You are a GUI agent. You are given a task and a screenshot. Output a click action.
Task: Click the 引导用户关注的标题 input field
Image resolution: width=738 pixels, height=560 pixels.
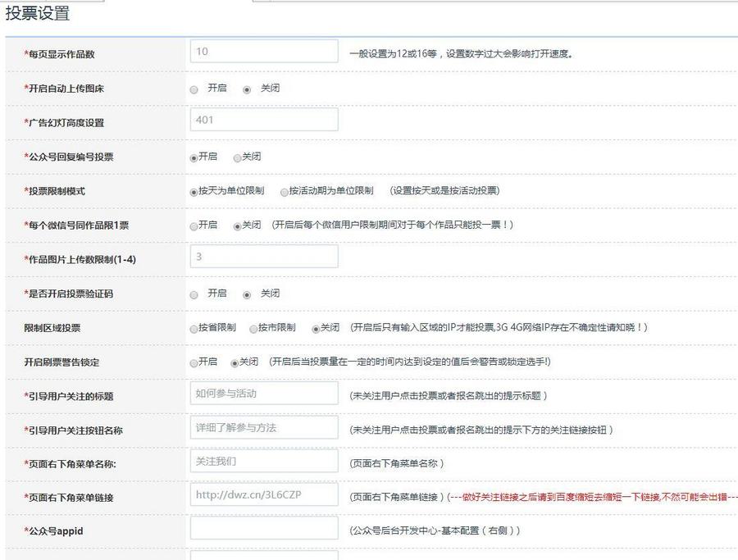(x=262, y=393)
